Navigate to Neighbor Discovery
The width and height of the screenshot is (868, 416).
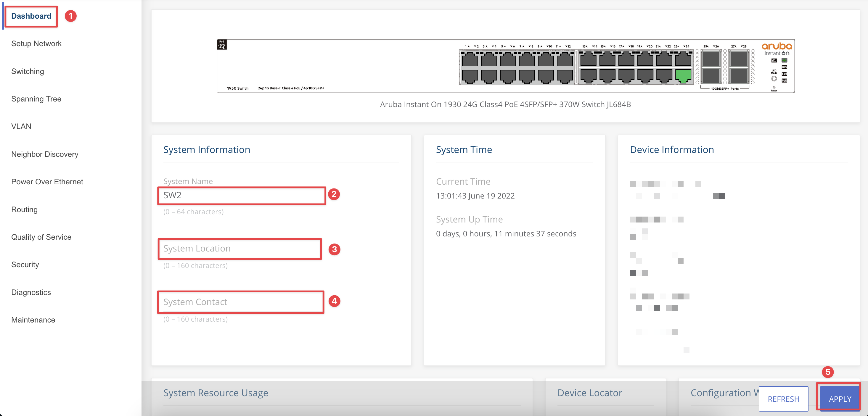click(x=45, y=154)
